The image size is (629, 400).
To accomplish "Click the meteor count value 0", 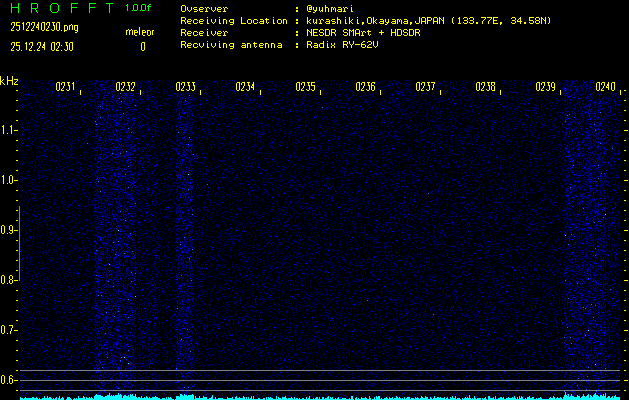I will point(142,46).
